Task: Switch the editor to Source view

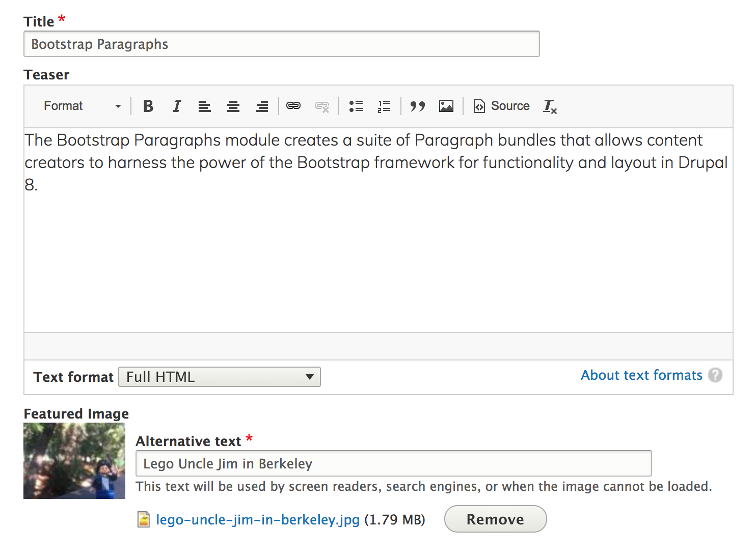Action: tap(502, 106)
